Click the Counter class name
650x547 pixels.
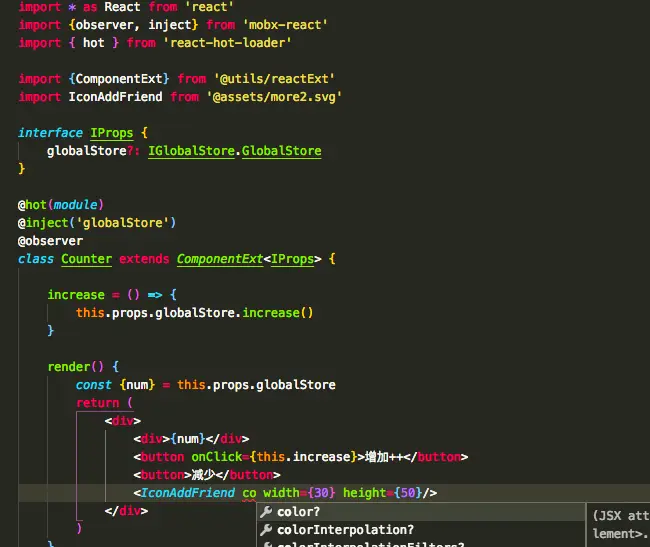(87, 259)
